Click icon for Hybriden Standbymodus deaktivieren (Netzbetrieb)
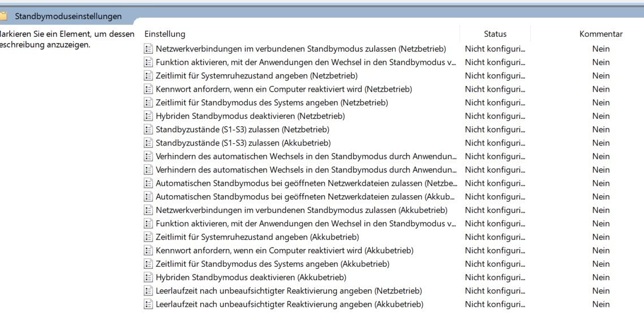The image size is (644, 321). [148, 116]
